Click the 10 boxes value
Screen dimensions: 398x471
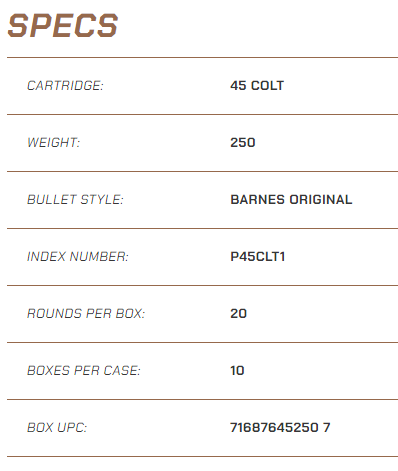[237, 371]
